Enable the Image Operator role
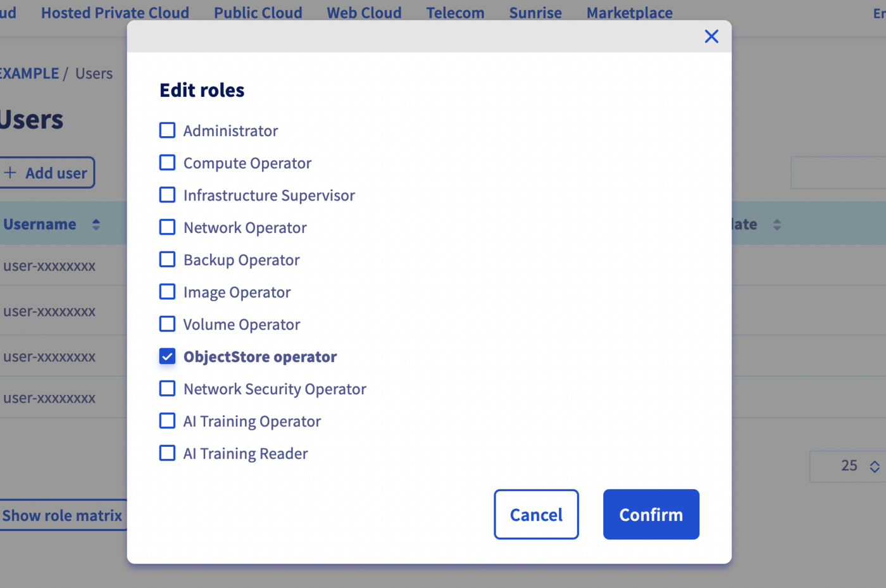This screenshot has width=886, height=588. click(x=167, y=292)
